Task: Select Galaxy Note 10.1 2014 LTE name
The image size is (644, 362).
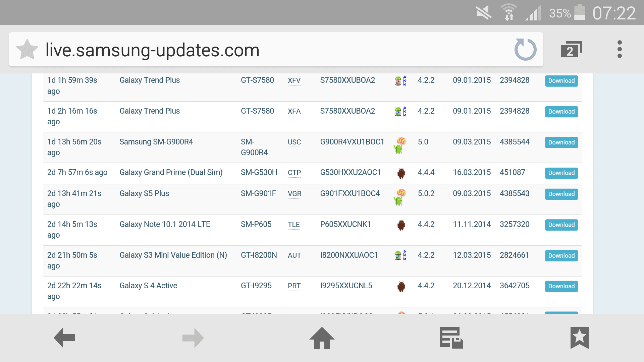Action: tap(165, 224)
